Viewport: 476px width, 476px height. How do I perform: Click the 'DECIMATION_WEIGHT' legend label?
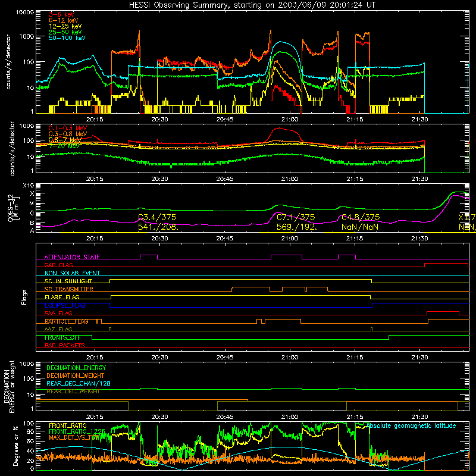tap(76, 375)
